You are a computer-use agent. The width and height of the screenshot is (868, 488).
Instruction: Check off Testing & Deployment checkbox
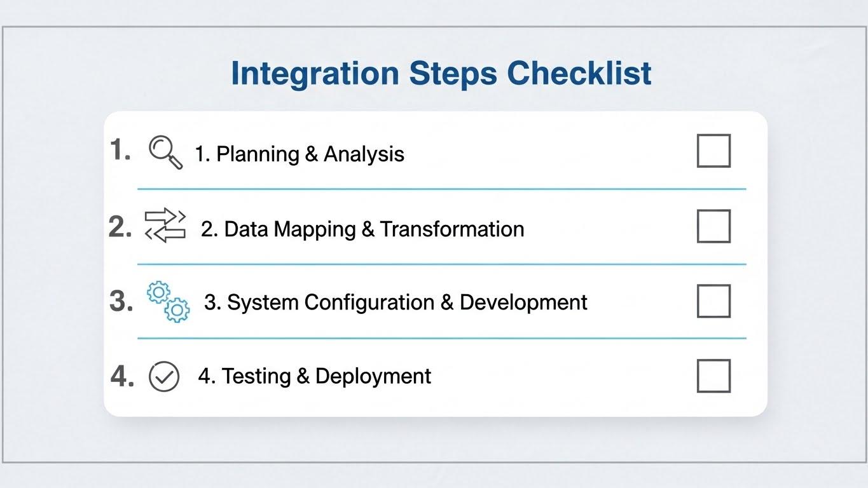pos(713,376)
